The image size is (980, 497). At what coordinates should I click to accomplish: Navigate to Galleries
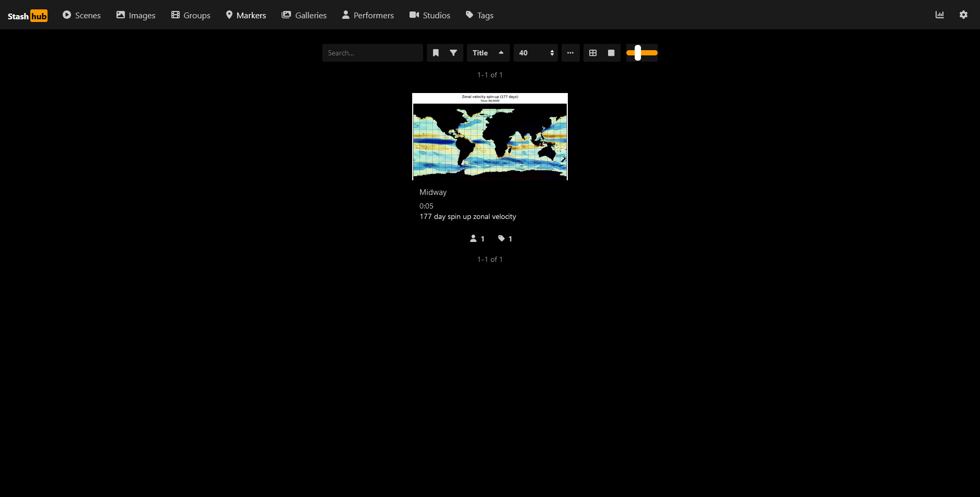coord(304,15)
